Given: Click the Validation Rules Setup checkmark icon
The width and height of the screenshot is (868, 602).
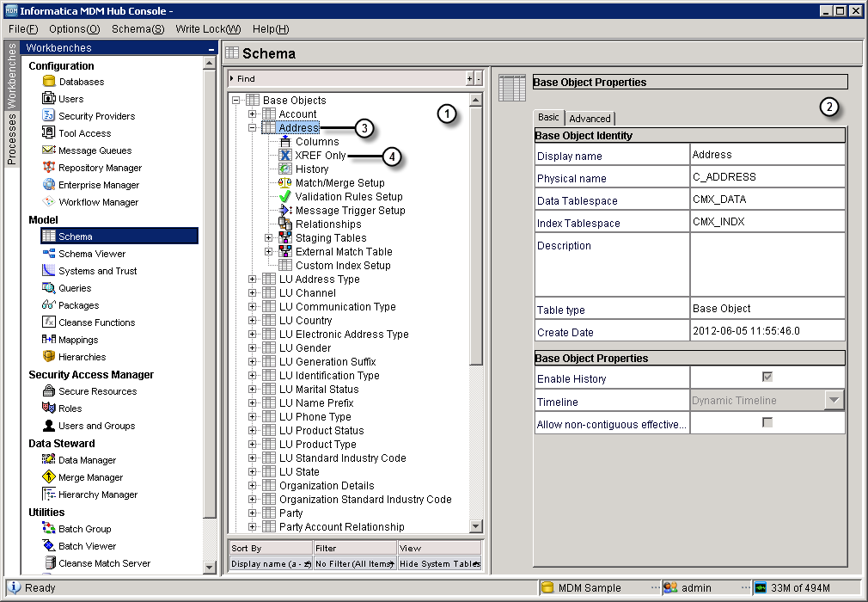Looking at the screenshot, I should 285,196.
